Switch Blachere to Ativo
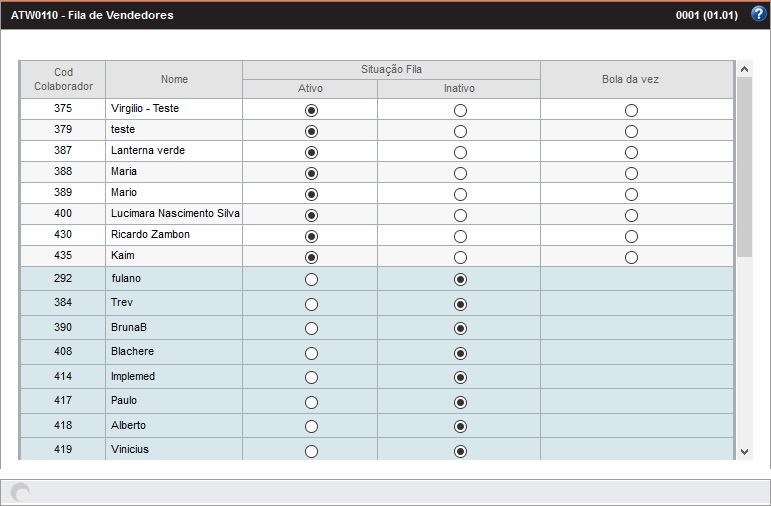The height and width of the screenshot is (506, 771). [311, 353]
